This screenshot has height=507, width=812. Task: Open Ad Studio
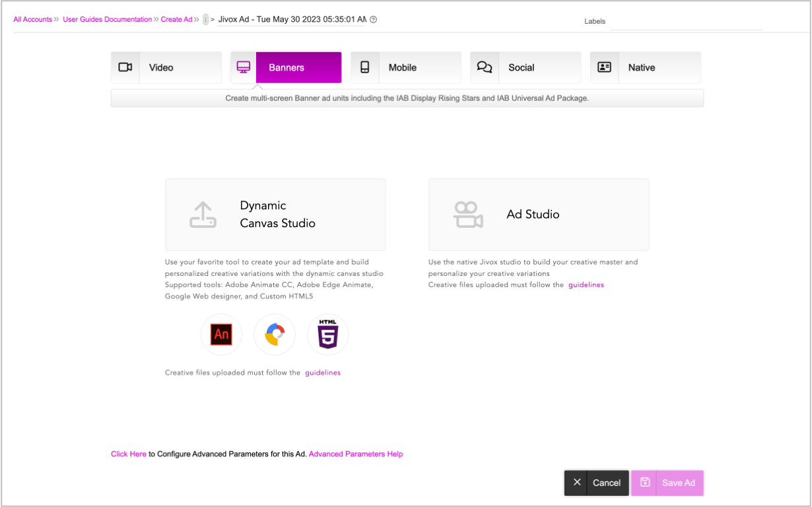pyautogui.click(x=539, y=215)
